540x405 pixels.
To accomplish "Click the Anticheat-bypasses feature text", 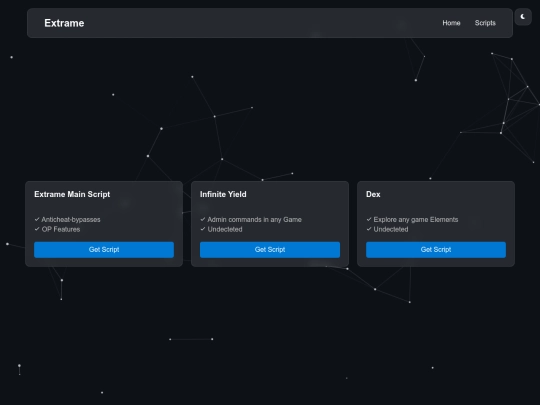I will 71,220.
